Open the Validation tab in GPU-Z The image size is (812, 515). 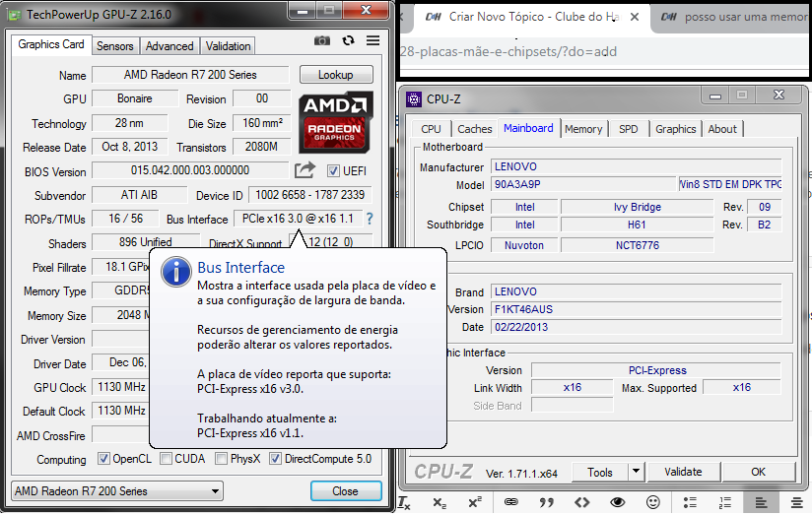[228, 46]
